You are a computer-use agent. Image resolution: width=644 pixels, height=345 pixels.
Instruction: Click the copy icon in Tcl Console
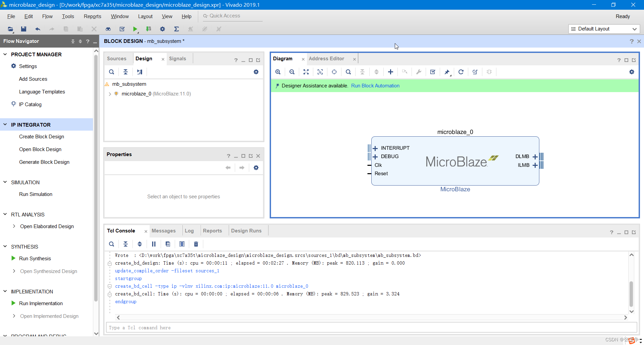click(x=168, y=244)
